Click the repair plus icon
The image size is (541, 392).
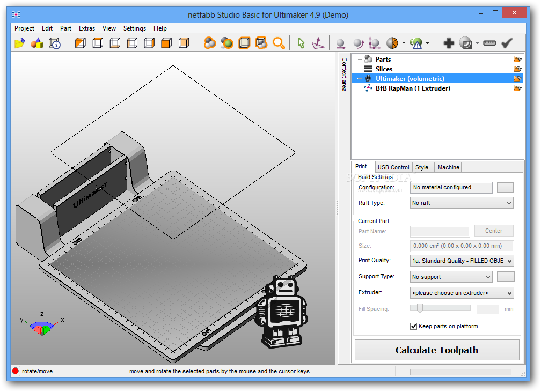point(449,43)
